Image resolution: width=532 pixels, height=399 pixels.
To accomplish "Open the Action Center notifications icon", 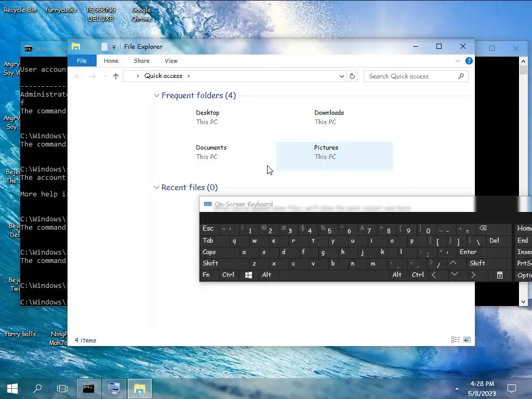I will (512, 389).
